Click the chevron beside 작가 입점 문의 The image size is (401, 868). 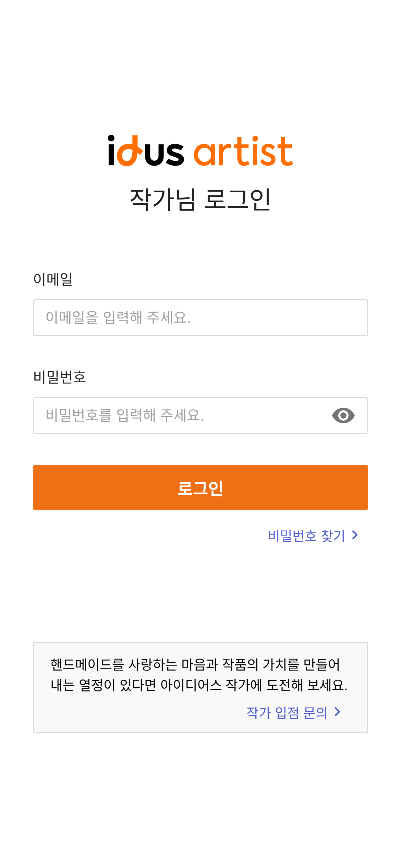(x=337, y=712)
